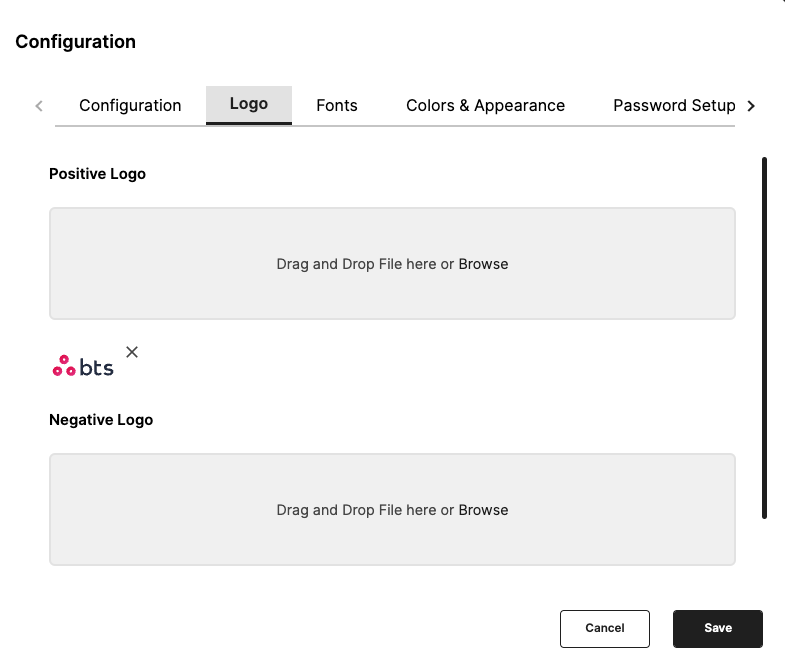Remove the uploaded bts logo with the X
This screenshot has width=785, height=667.
pyautogui.click(x=132, y=352)
